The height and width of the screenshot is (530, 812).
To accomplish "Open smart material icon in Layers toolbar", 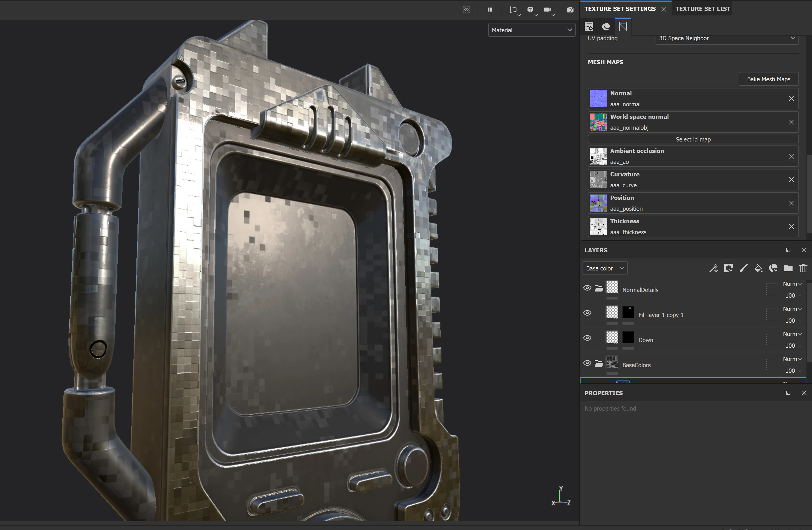I will [x=773, y=268].
